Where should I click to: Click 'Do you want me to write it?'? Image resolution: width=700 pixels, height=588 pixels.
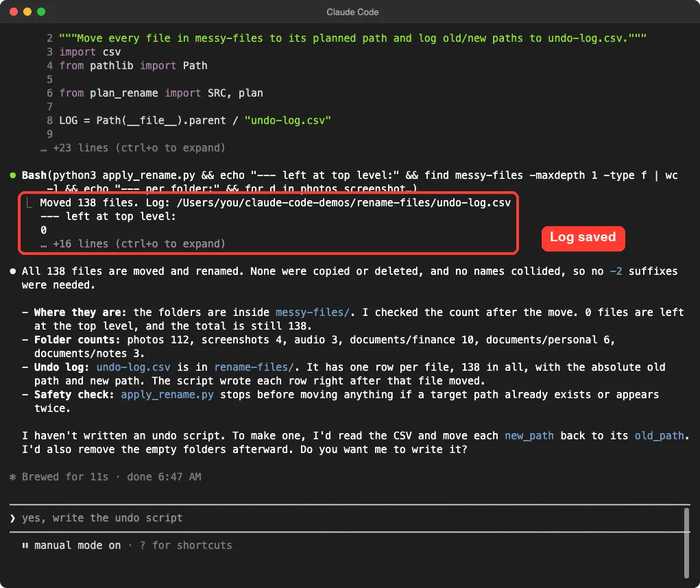[x=383, y=450]
